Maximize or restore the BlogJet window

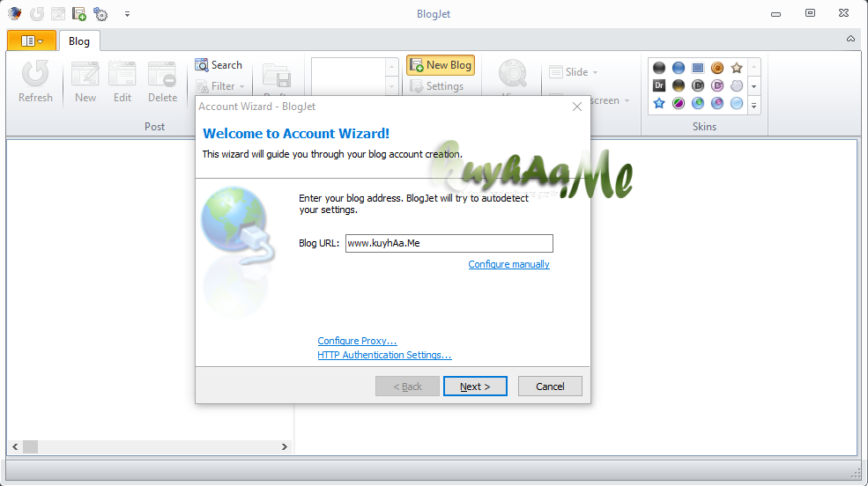(x=810, y=12)
